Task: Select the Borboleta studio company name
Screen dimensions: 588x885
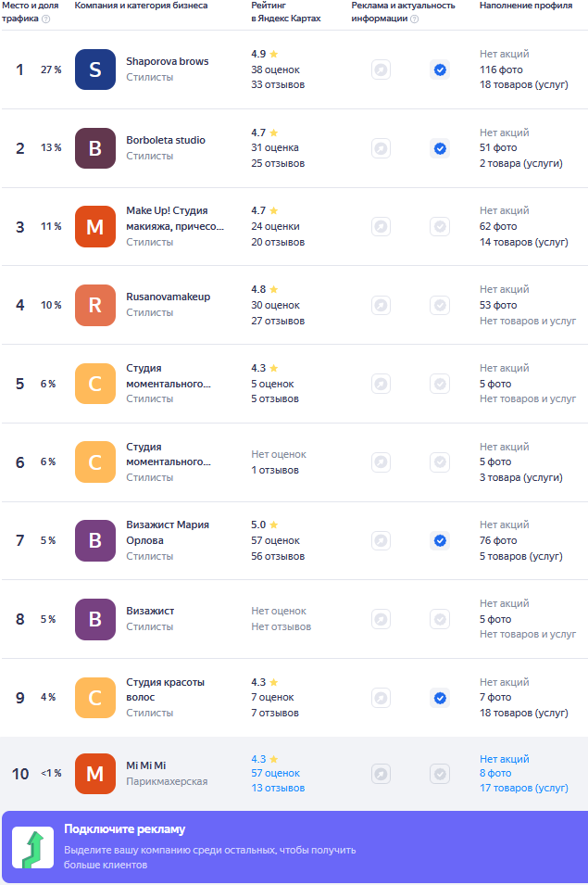Action: 166,140
